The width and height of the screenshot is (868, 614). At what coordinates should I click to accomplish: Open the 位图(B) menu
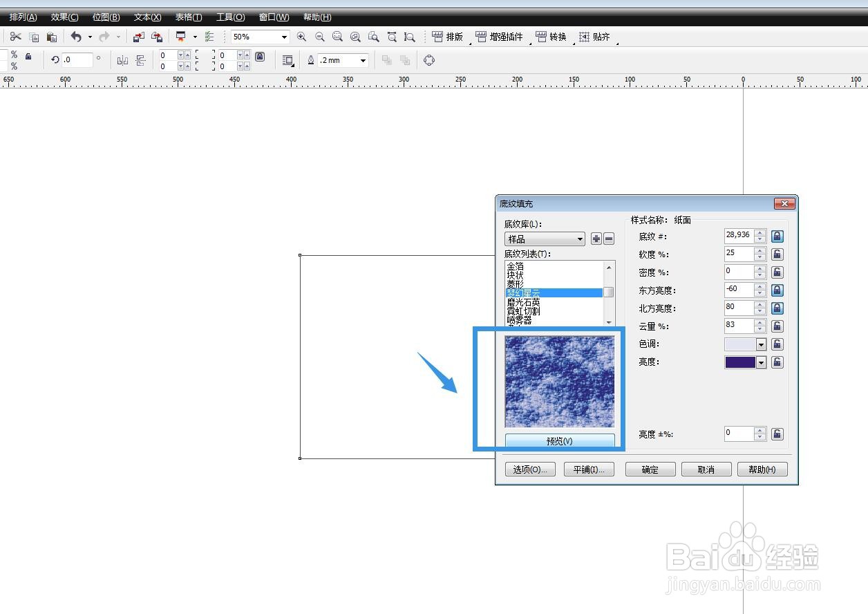click(x=106, y=17)
